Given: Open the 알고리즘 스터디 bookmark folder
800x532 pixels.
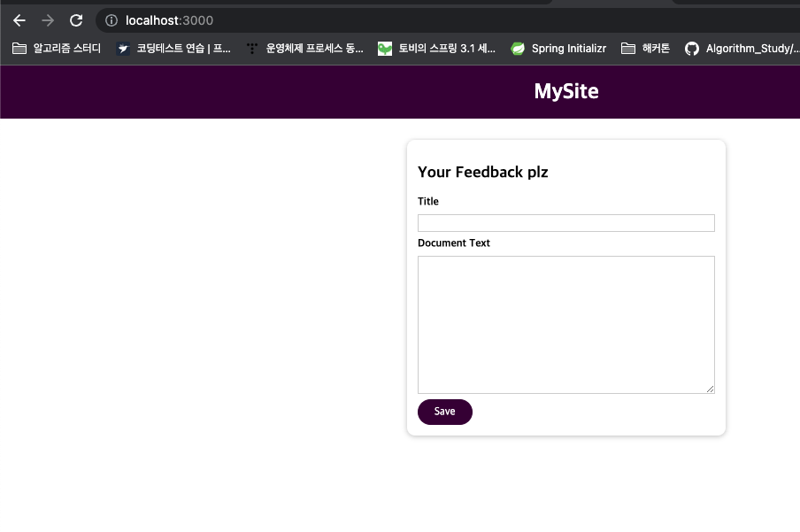Looking at the screenshot, I should pyautogui.click(x=57, y=49).
